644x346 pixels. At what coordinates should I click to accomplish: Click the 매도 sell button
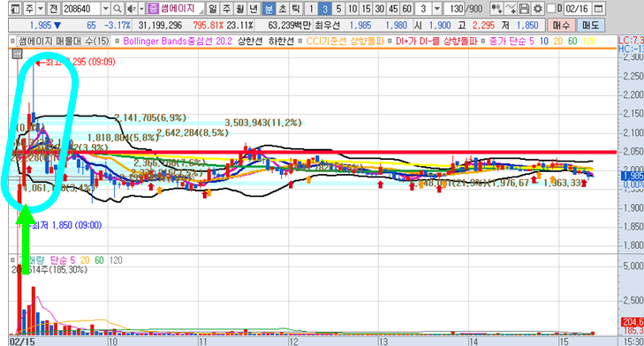coord(590,26)
